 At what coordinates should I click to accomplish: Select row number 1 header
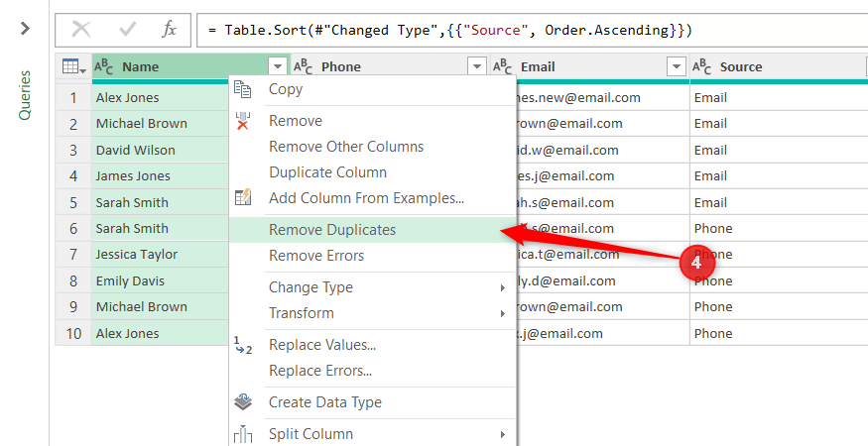73,98
